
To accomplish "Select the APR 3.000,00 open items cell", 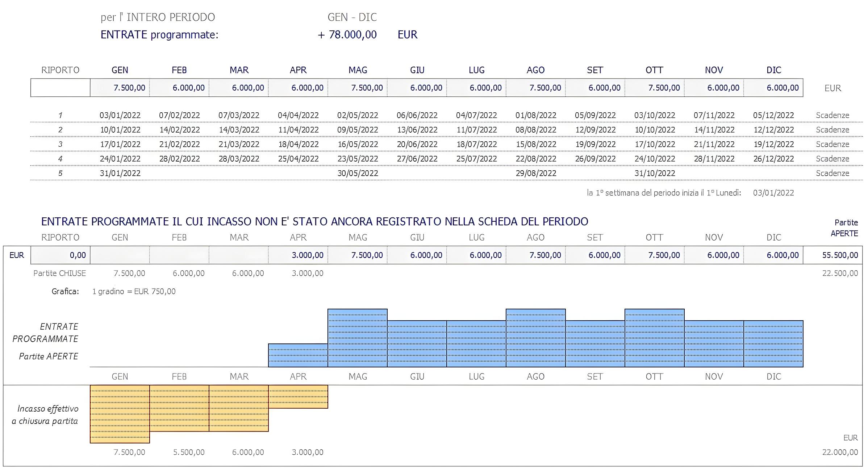I will (298, 255).
